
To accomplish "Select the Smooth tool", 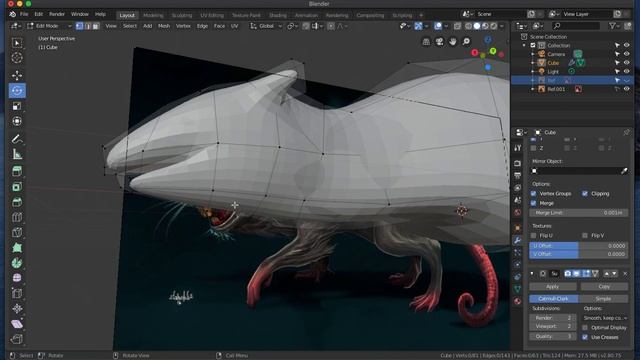I will pyautogui.click(x=17, y=278).
